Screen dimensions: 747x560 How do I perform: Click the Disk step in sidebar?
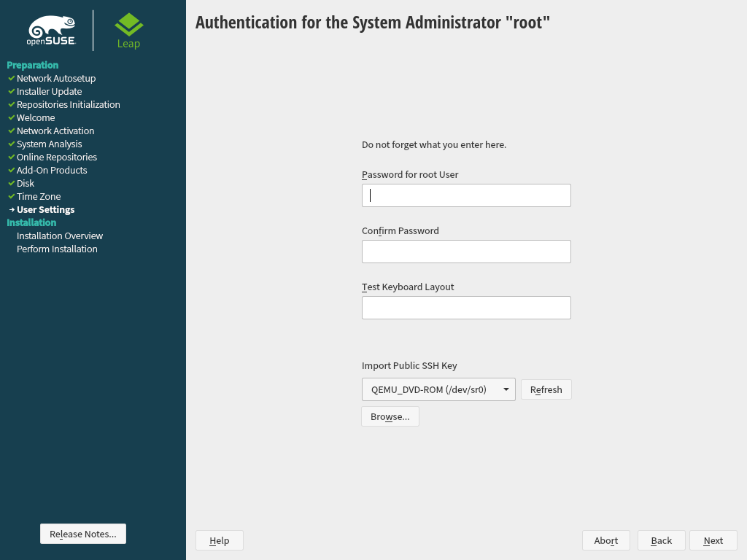[x=26, y=183]
